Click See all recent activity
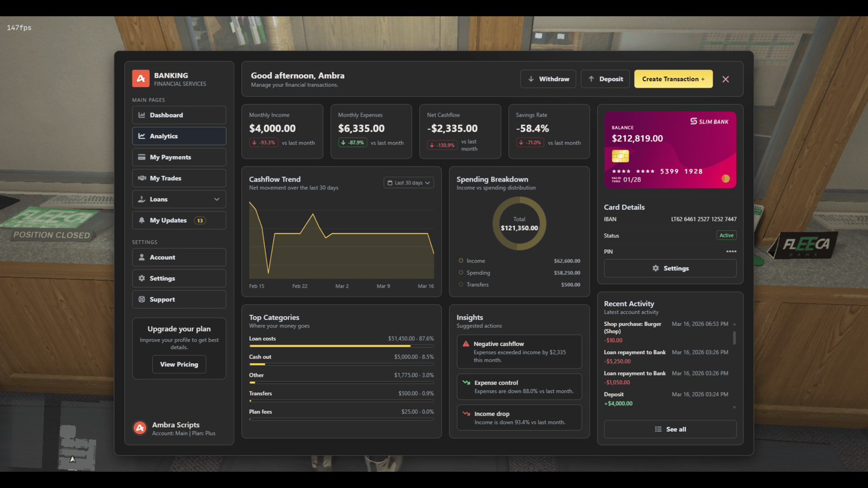Viewport: 868px width, 488px height. click(x=670, y=429)
